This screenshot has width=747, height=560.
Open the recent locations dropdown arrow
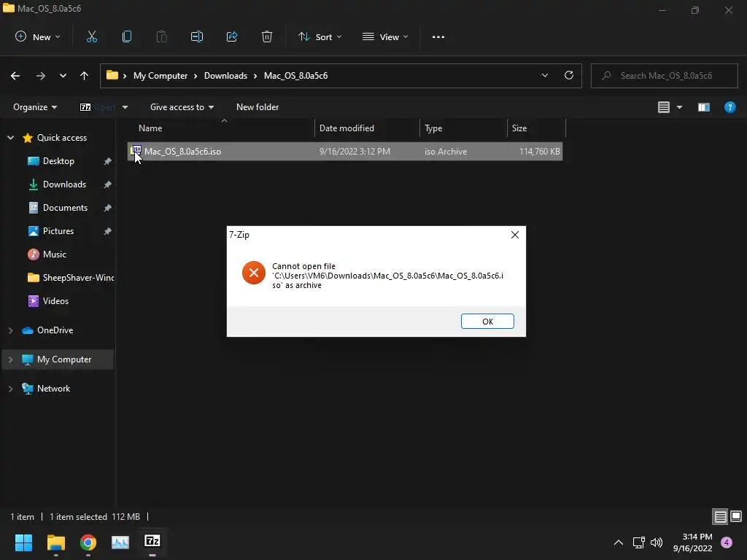pos(63,76)
